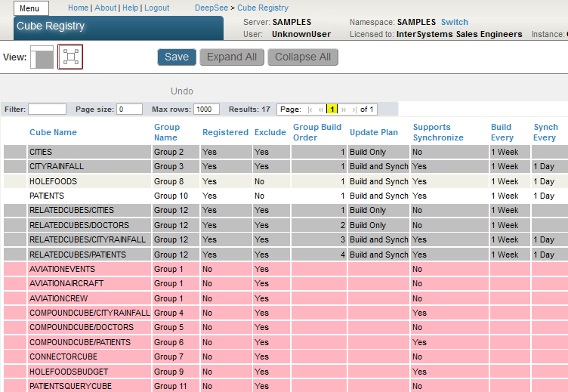Click Undo
Viewport: 568px width, 392px height.
coord(182,91)
